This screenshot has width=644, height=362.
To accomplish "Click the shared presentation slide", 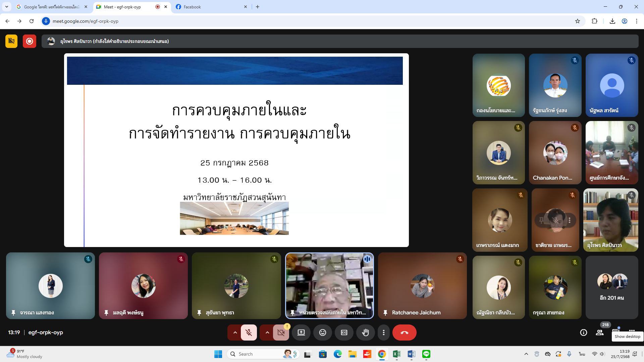I will (236, 150).
